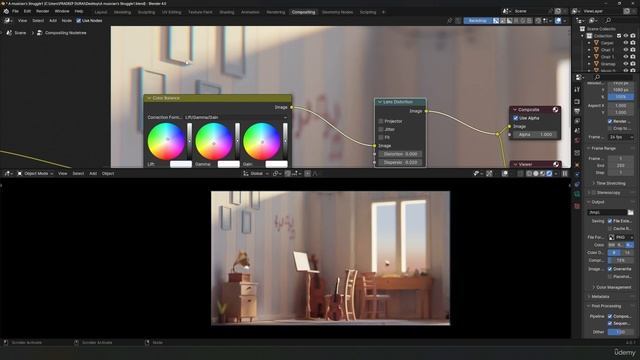The height and width of the screenshot is (360, 640).
Task: Open Correction Formula dropdown on Color Balance
Action: pos(236,117)
